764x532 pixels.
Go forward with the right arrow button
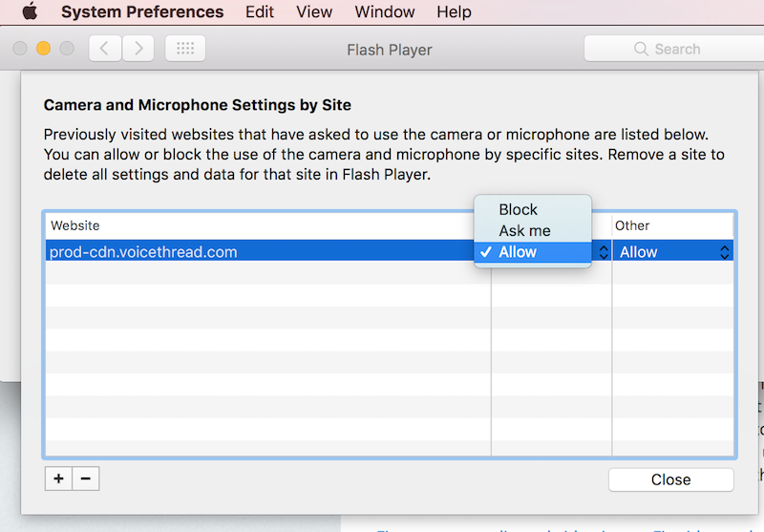coord(138,48)
